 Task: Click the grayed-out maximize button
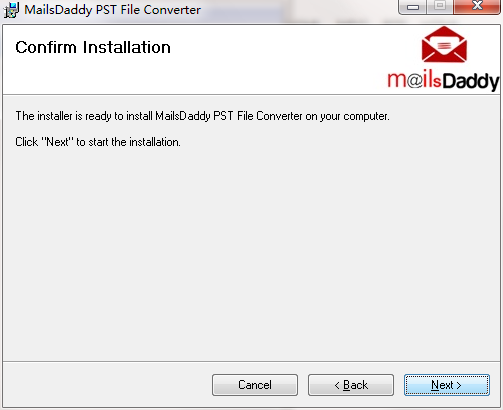(440, 7)
